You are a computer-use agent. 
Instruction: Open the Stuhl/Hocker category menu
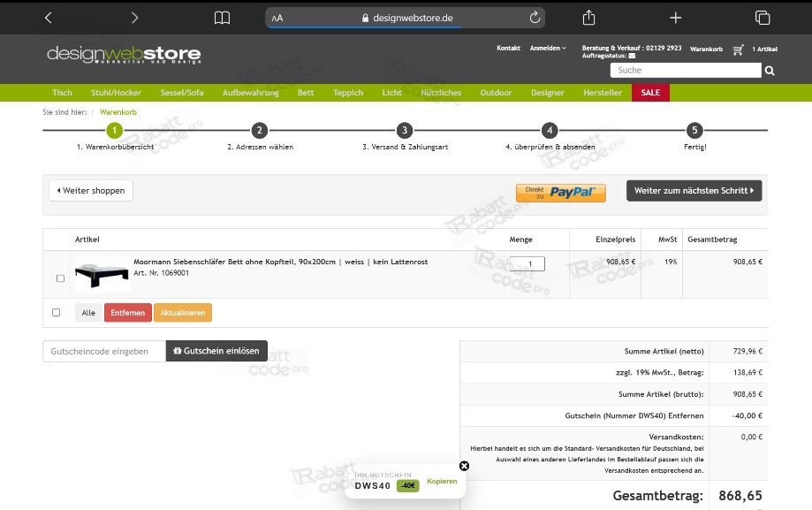(116, 93)
